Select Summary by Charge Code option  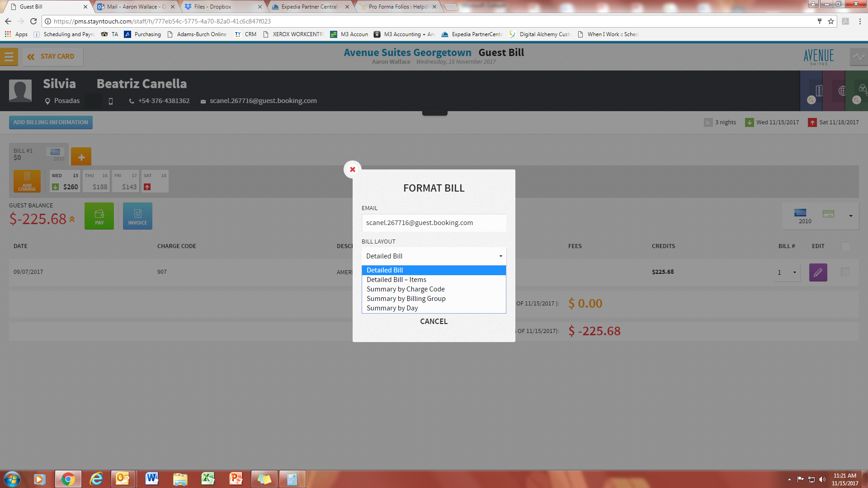(x=406, y=289)
